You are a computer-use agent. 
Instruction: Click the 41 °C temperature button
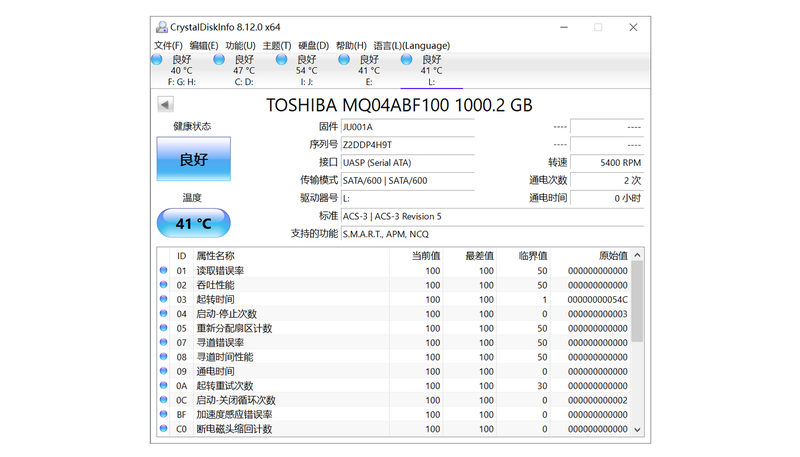[193, 223]
